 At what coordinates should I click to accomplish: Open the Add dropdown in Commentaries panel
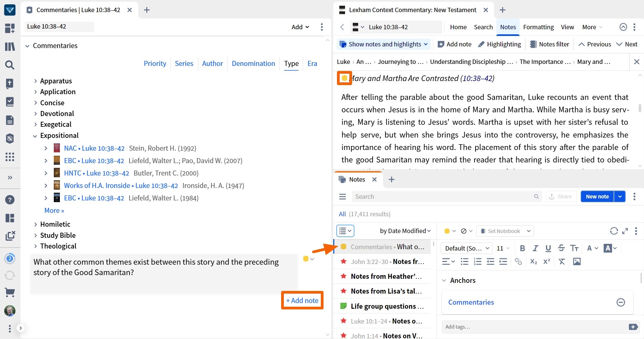[x=300, y=27]
